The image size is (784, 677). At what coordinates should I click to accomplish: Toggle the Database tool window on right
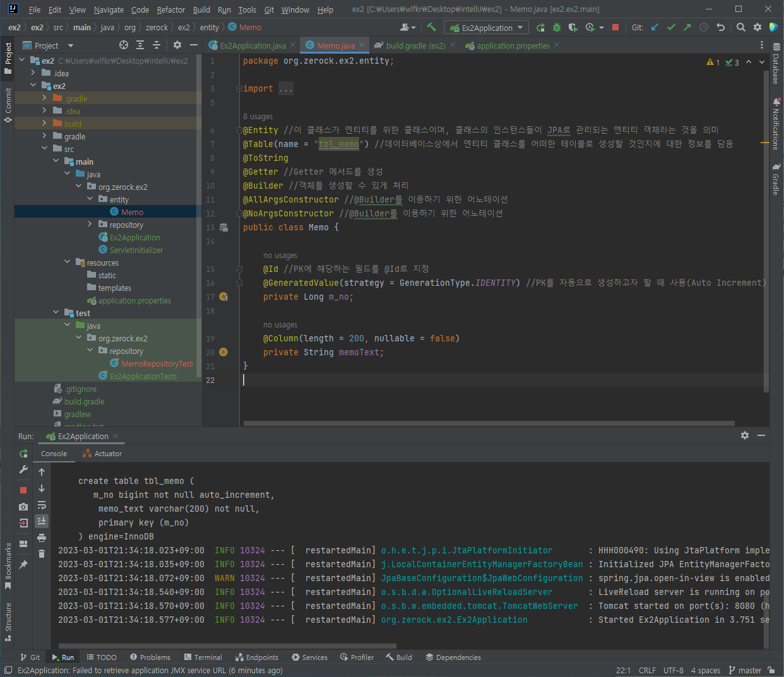[776, 64]
